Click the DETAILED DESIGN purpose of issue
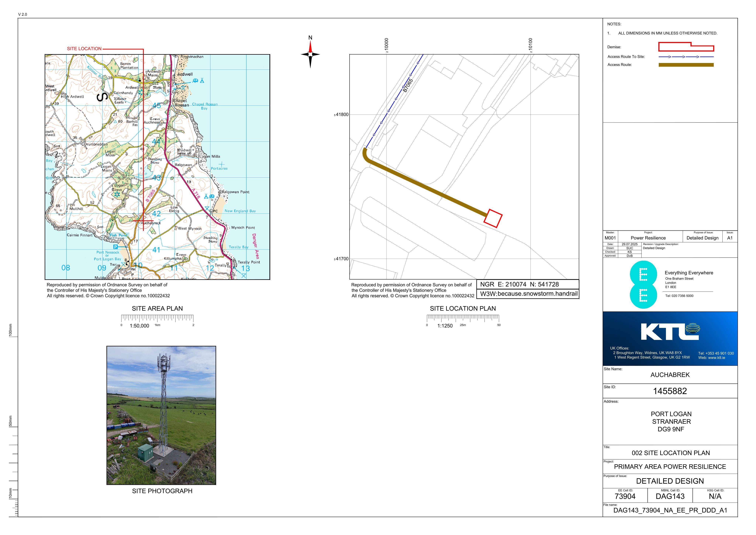756x535 pixels. click(670, 481)
